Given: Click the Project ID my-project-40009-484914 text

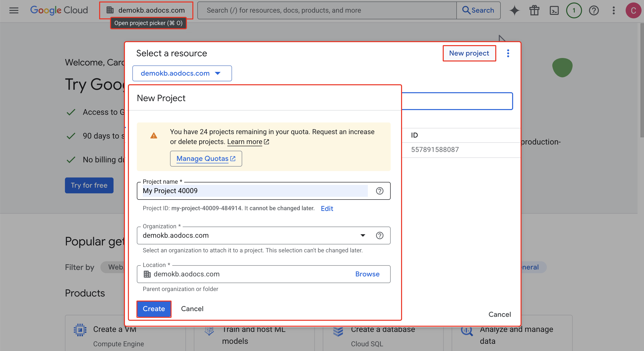Looking at the screenshot, I should pos(206,208).
